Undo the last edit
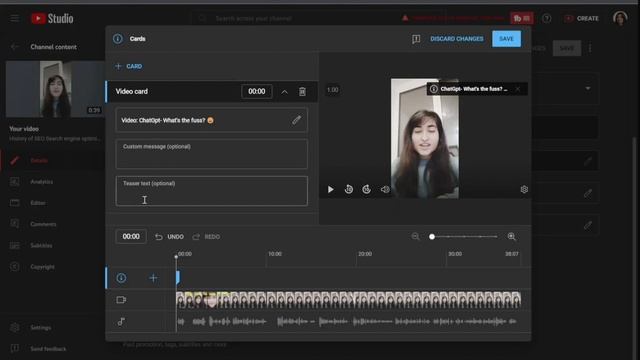Image resolution: width=640 pixels, height=360 pixels. (x=169, y=237)
